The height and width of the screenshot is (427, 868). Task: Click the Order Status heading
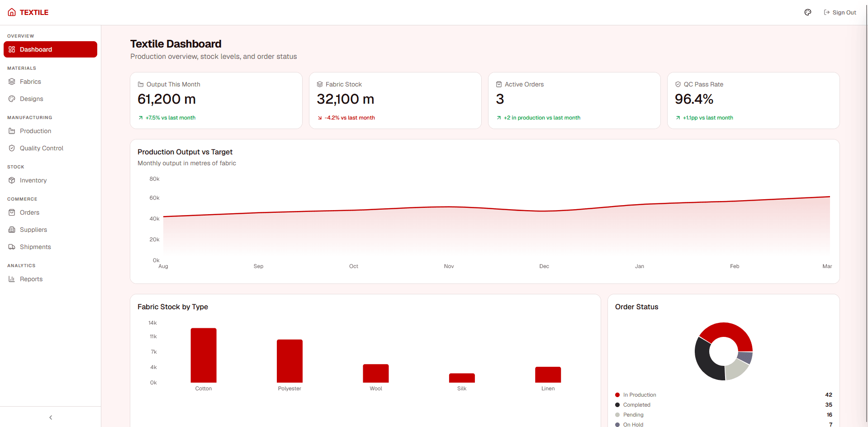click(636, 307)
